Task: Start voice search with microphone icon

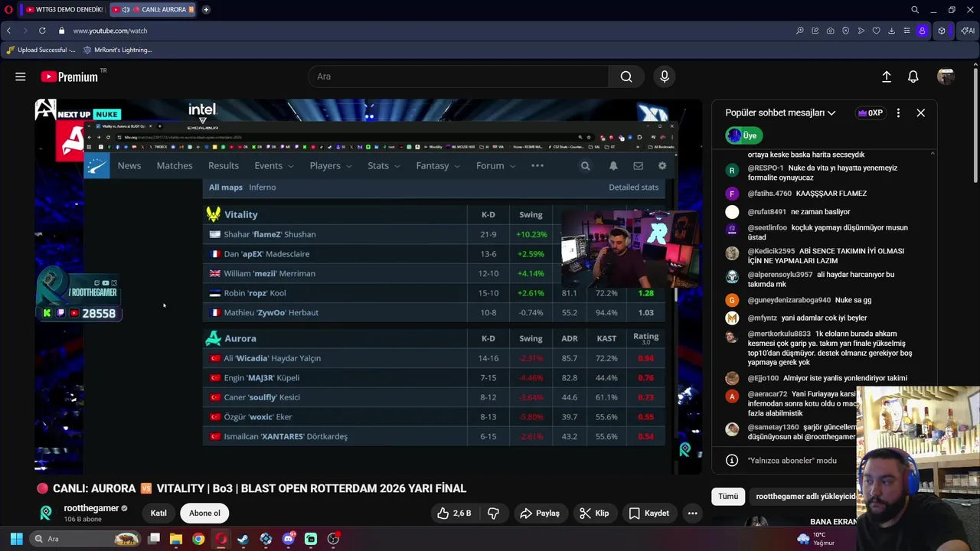Action: click(665, 77)
